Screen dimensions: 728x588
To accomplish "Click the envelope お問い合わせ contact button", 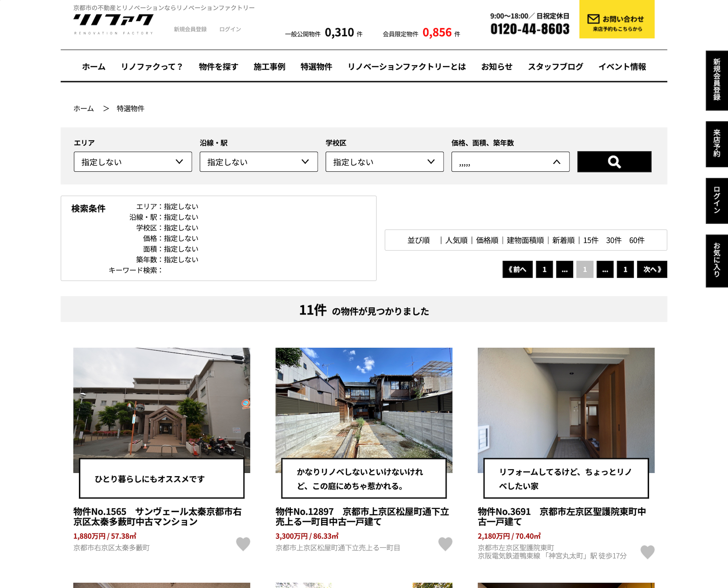I will pos(617,19).
